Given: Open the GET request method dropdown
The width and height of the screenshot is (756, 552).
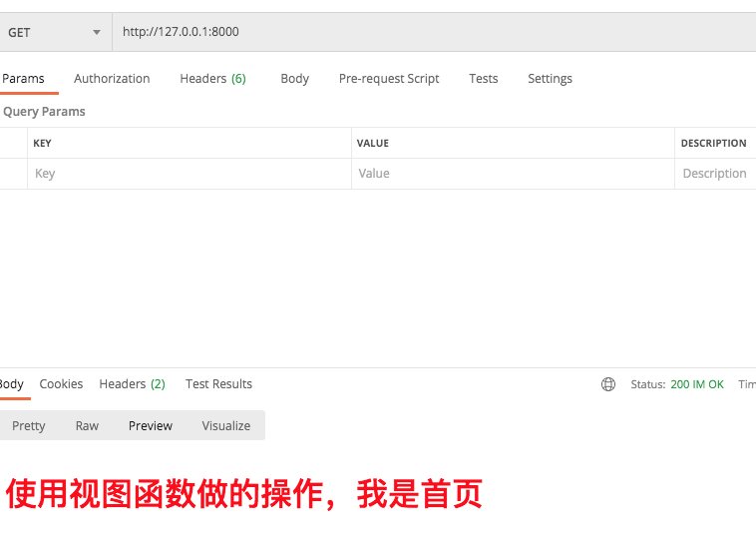Looking at the screenshot, I should [x=55, y=32].
